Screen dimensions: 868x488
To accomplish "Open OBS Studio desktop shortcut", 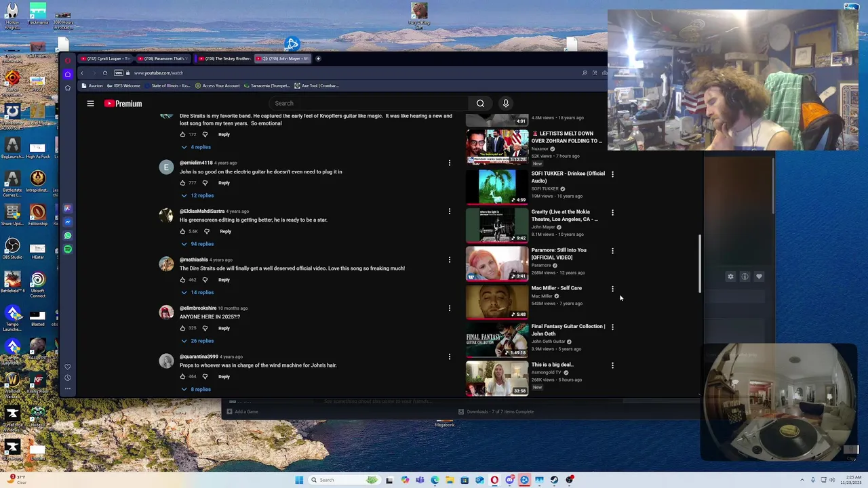I will pyautogui.click(x=12, y=248).
